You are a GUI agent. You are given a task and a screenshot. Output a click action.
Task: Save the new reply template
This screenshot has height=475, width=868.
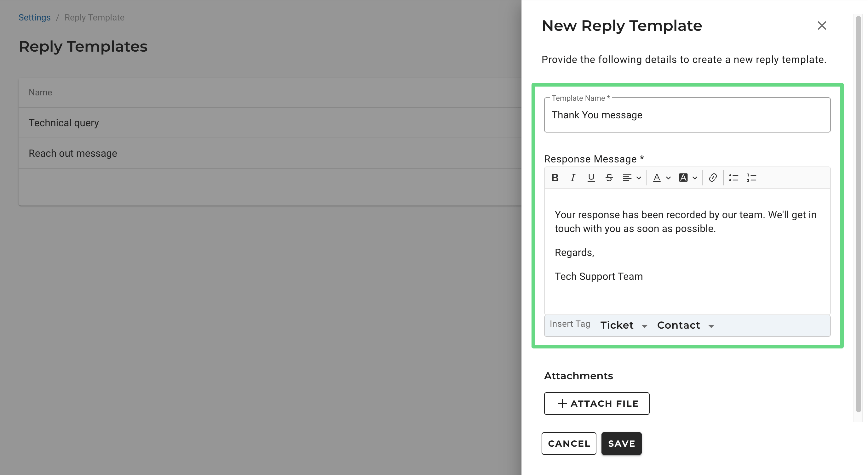(621, 443)
